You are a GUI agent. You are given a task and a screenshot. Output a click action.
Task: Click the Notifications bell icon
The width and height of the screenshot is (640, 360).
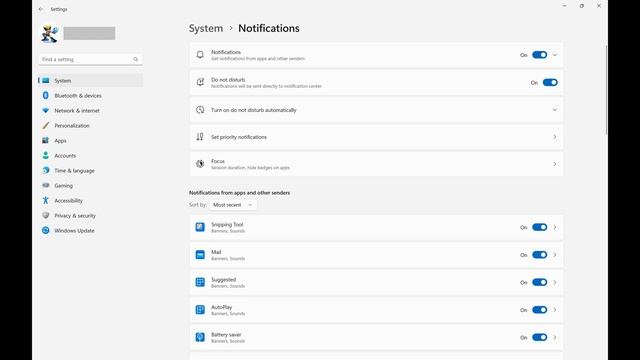coord(200,55)
